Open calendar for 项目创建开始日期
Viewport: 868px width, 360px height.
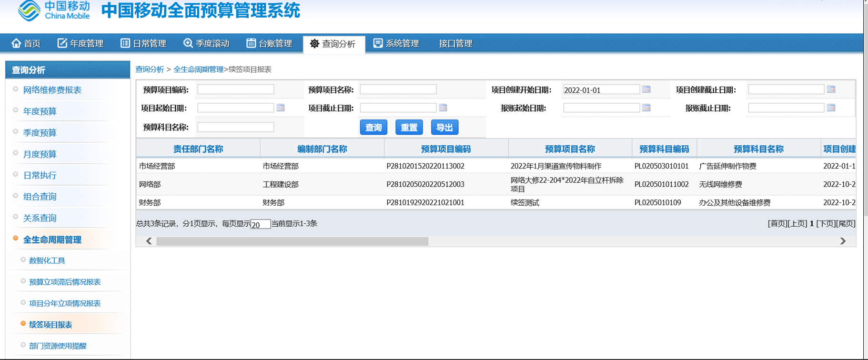pyautogui.click(x=646, y=90)
